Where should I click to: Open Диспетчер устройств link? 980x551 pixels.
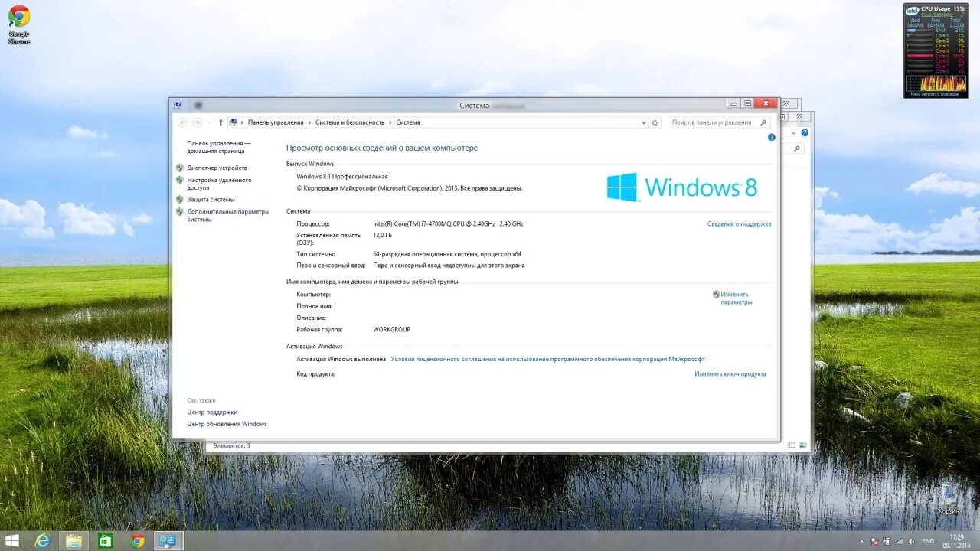pos(217,168)
